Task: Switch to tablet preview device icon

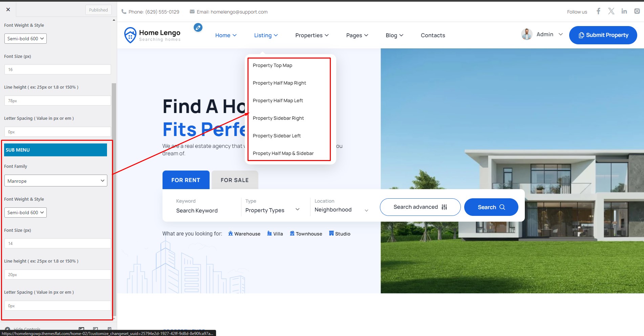Action: tap(95, 329)
